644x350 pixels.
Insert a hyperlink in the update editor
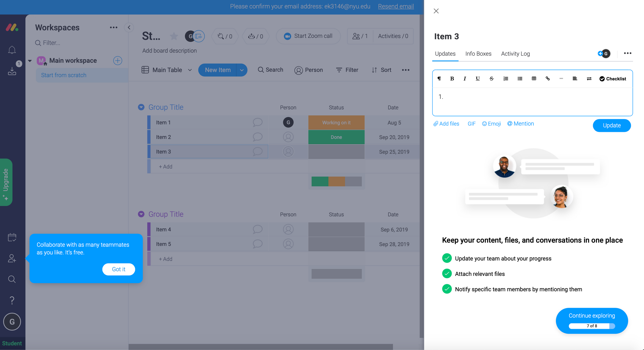pyautogui.click(x=548, y=78)
